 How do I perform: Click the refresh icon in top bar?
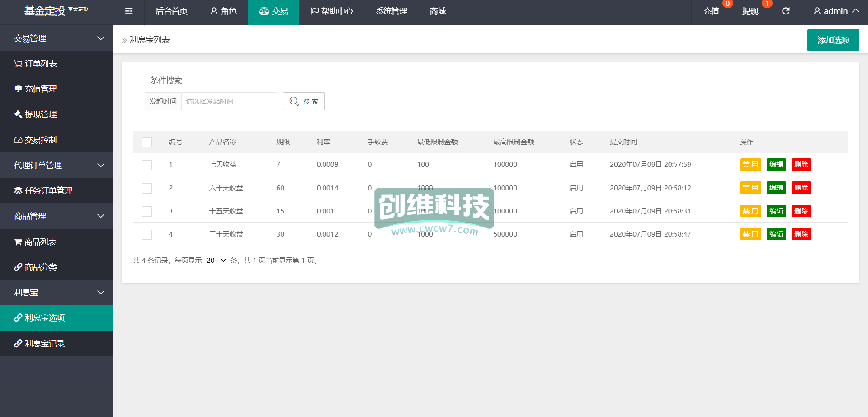(x=786, y=11)
